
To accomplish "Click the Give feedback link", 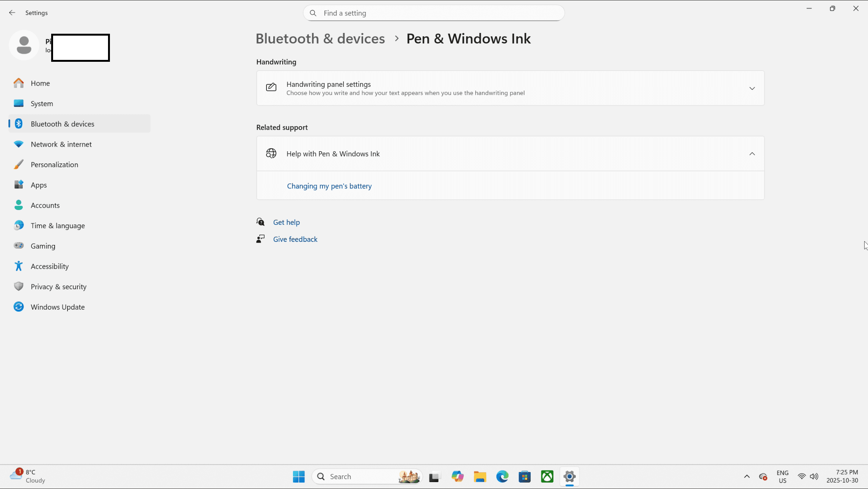I will [x=295, y=239].
